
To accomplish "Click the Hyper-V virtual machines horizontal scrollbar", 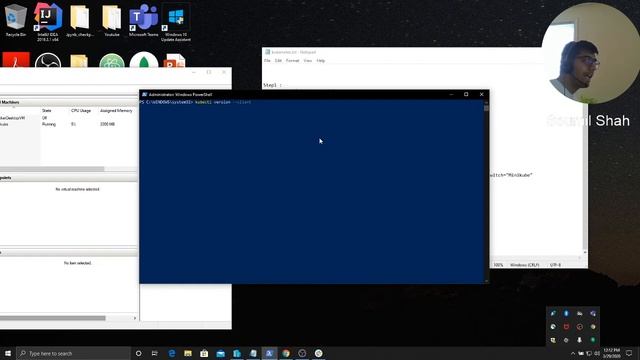I will (52, 169).
